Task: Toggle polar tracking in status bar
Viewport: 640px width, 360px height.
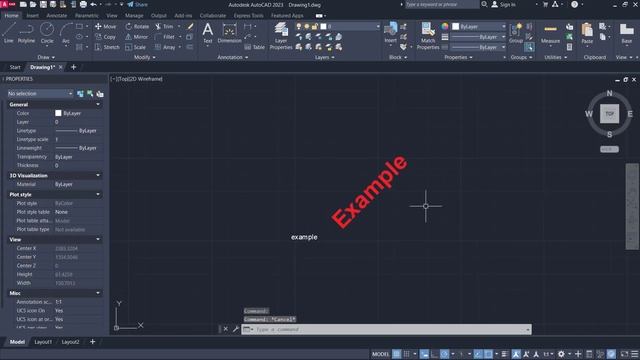Action: 444,354
